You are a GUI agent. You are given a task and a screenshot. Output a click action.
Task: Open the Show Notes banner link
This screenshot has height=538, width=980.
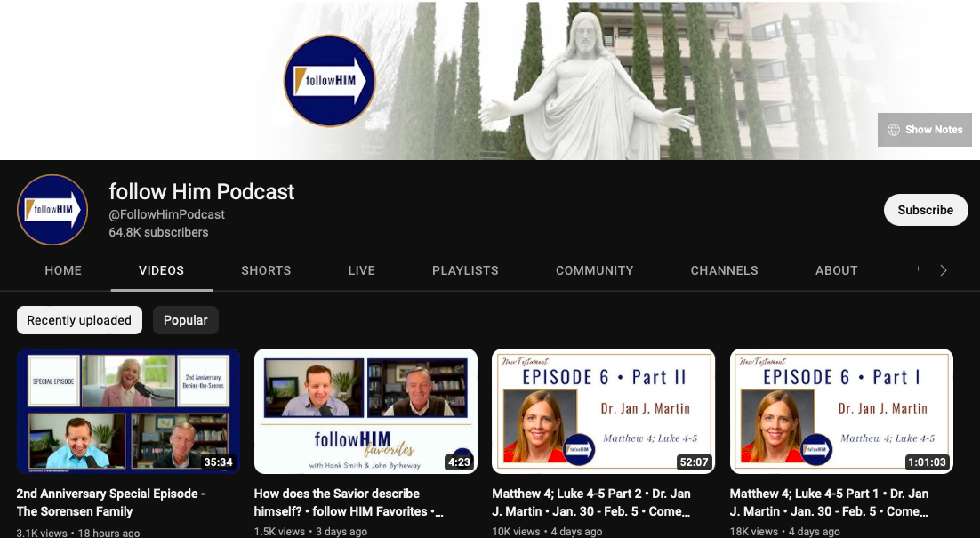(924, 129)
